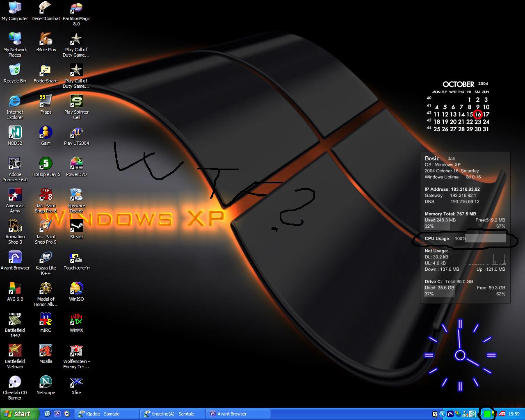Open Cheetah CD Burner shortcut

point(15,388)
